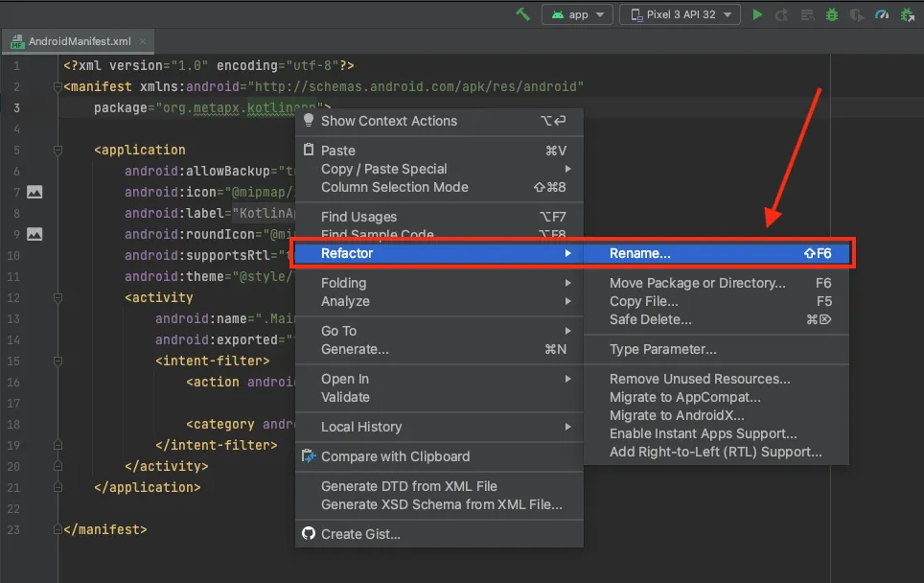Select Find Usages menu entry
The height and width of the screenshot is (583, 924).
click(439, 217)
